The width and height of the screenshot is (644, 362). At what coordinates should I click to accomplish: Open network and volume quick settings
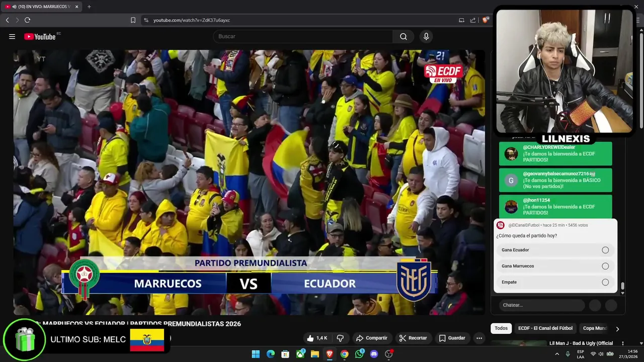pos(601,354)
